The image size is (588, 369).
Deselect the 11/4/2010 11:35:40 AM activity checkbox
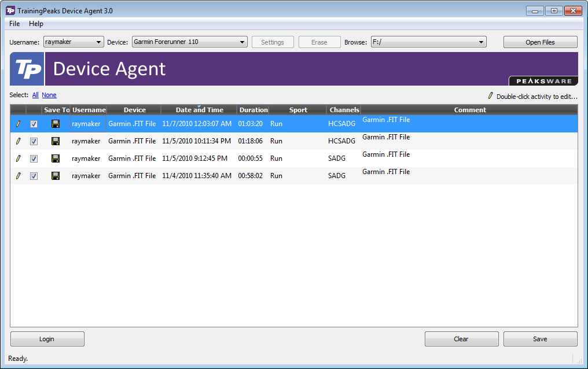(34, 176)
